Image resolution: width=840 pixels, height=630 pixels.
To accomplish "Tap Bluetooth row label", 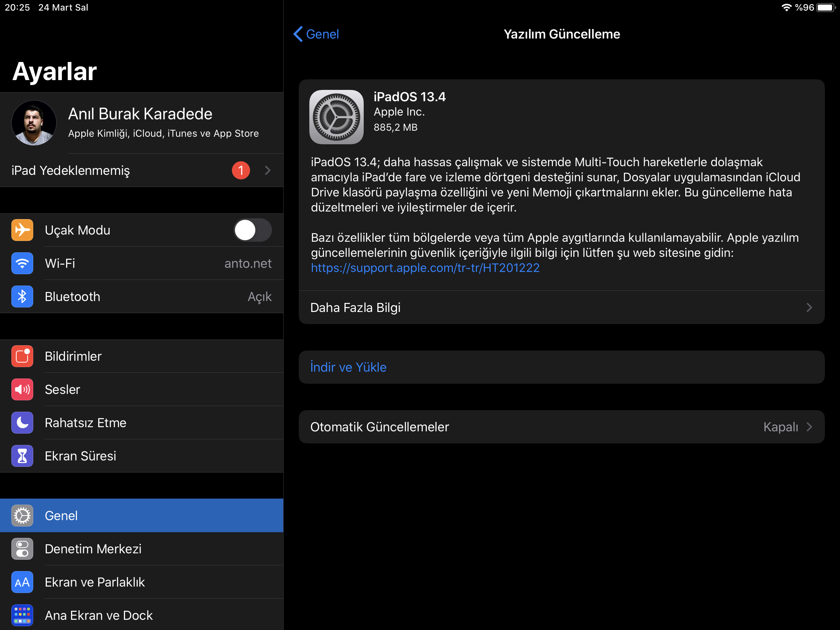I will tap(73, 296).
